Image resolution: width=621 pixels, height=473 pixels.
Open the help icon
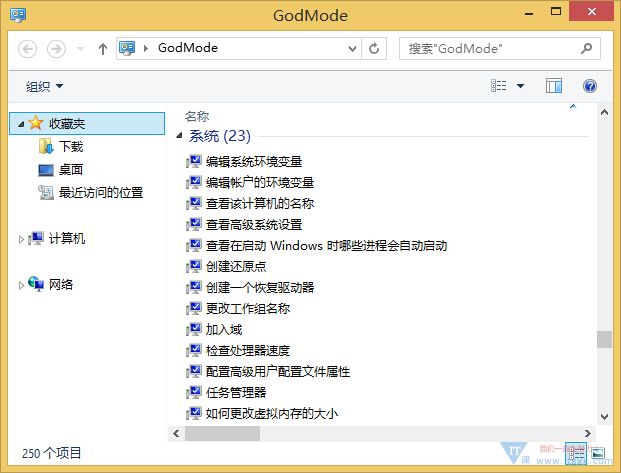click(x=590, y=86)
